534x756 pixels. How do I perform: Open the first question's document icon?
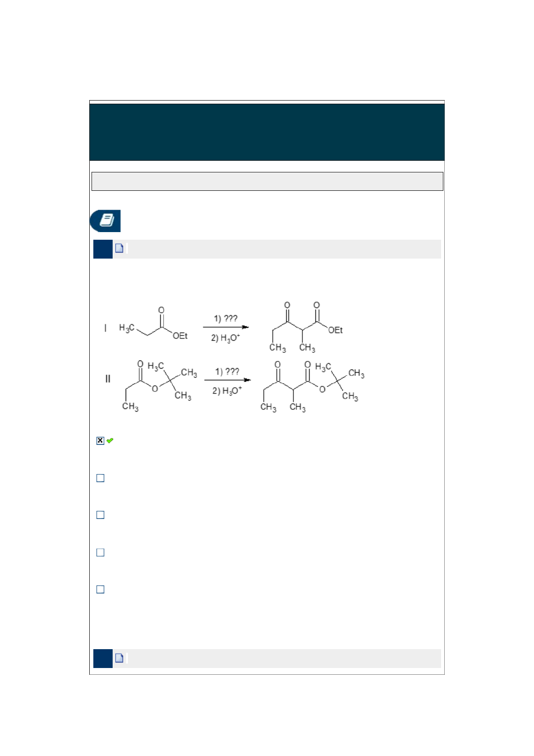coord(119,248)
